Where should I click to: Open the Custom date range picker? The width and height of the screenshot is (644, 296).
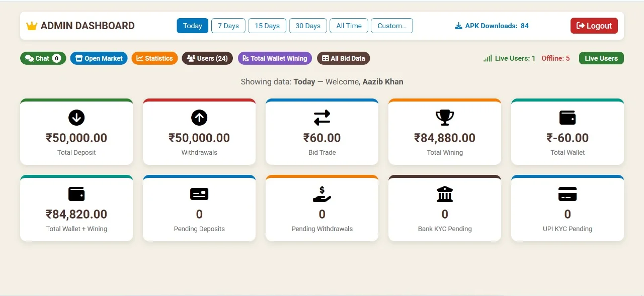tap(392, 26)
